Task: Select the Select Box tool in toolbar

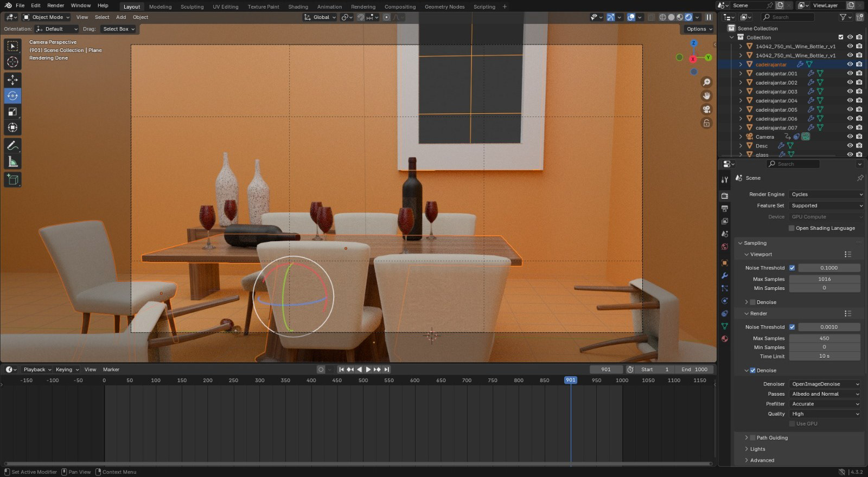Action: point(12,46)
